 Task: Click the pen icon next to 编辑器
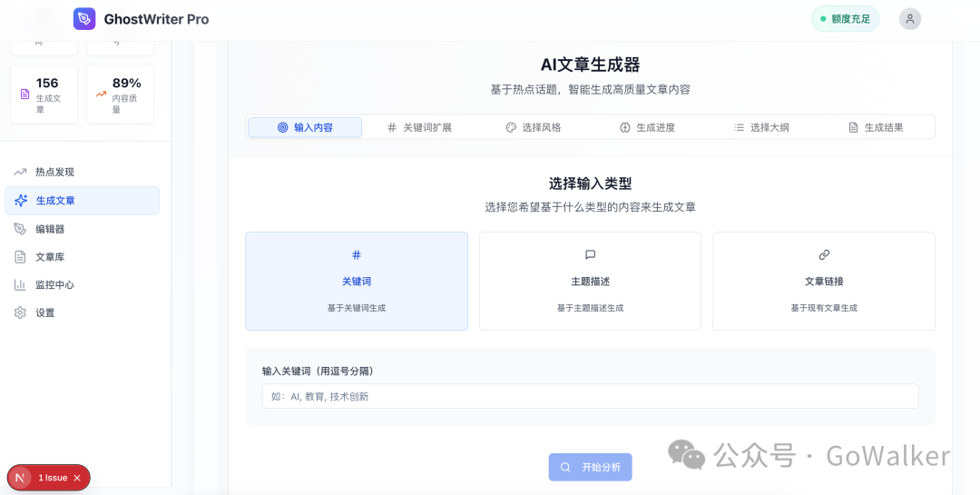pyautogui.click(x=20, y=229)
